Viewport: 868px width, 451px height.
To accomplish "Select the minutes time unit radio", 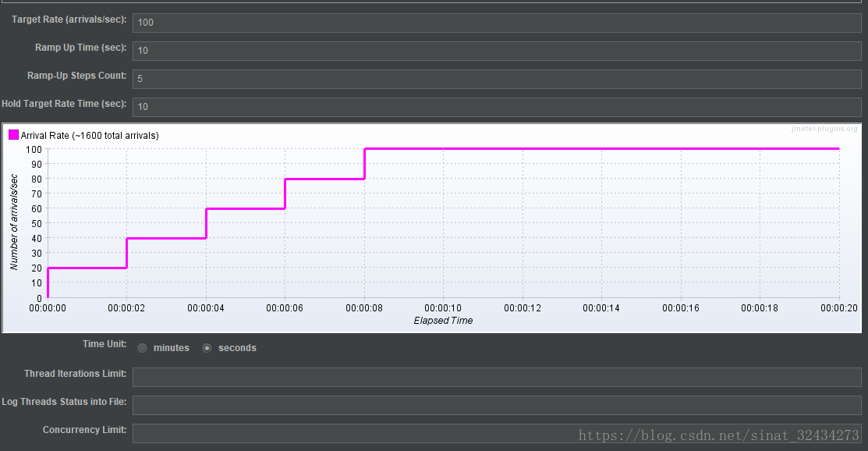I will click(142, 348).
